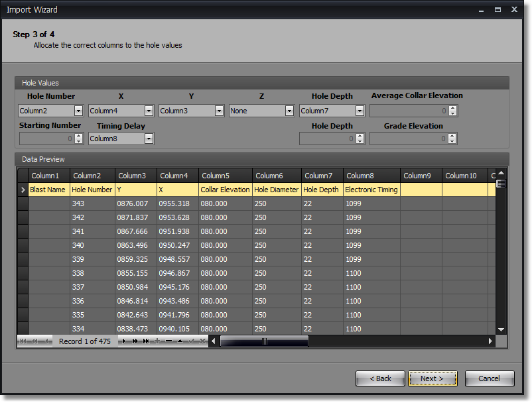Open the Hole Depth Column7 dropdown
This screenshot has width=532, height=403.
coord(360,111)
